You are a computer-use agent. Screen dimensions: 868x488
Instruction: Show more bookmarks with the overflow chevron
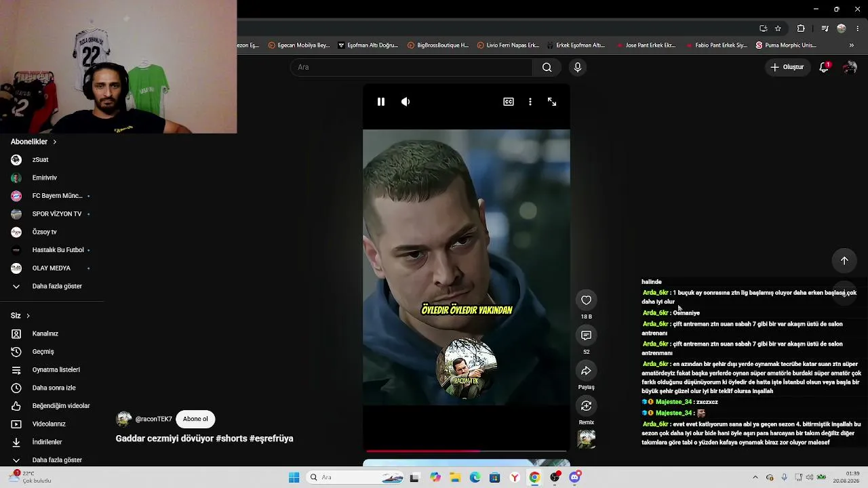(x=852, y=45)
